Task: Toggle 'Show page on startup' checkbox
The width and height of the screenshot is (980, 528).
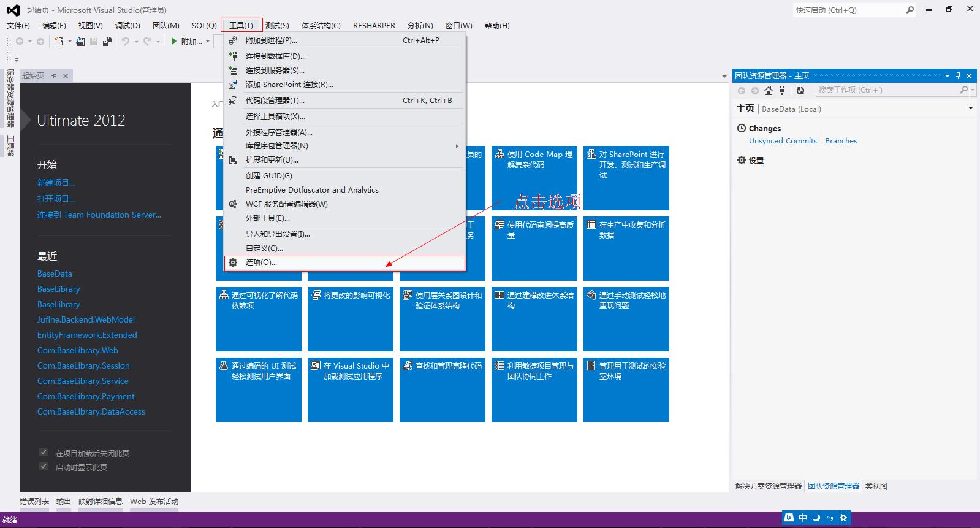Action: [x=44, y=467]
